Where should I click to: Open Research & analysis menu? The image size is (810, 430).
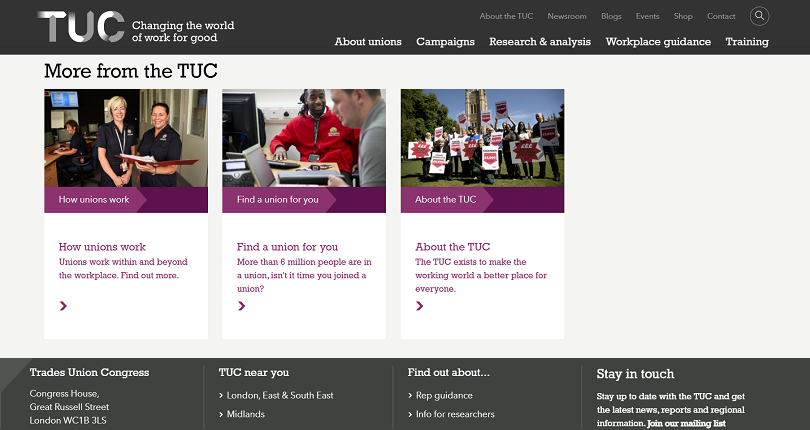point(540,42)
